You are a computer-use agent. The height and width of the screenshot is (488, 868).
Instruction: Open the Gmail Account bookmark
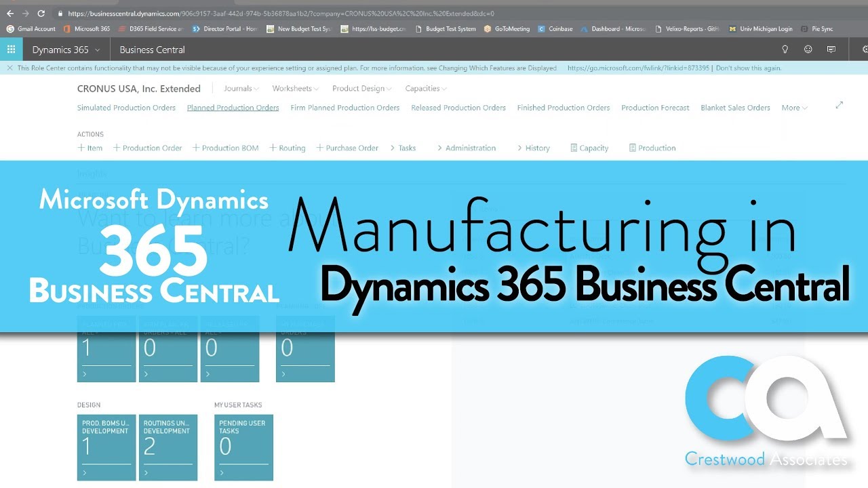coord(31,29)
